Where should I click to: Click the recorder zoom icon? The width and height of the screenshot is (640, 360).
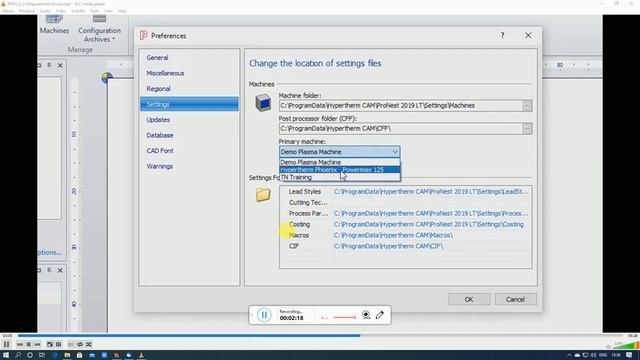coord(366,315)
